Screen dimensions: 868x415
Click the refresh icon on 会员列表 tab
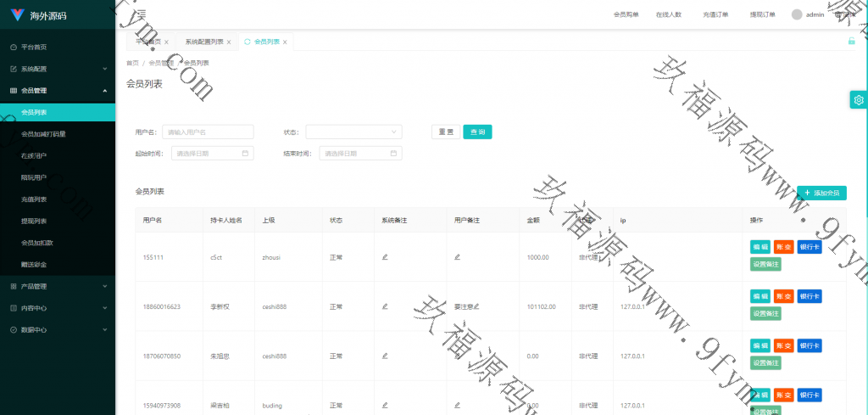coord(247,42)
